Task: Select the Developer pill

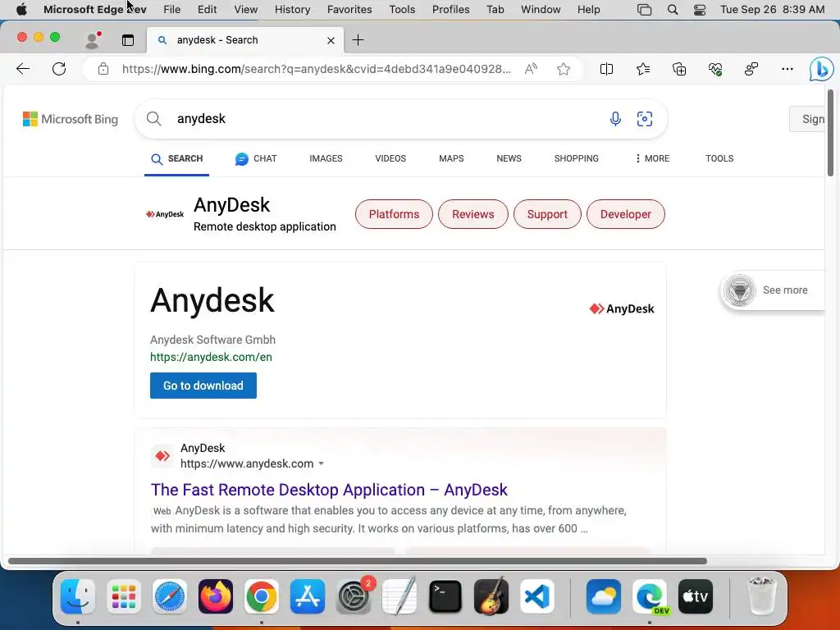Action: [626, 214]
